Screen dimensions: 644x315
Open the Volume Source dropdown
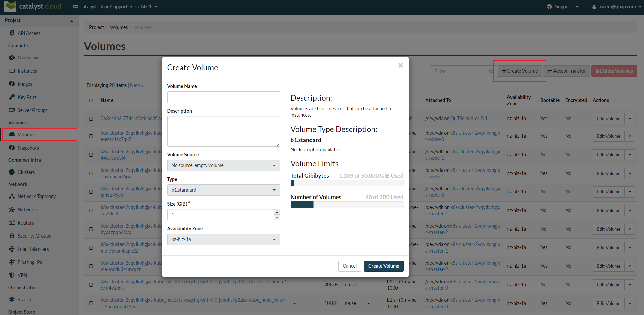(223, 165)
